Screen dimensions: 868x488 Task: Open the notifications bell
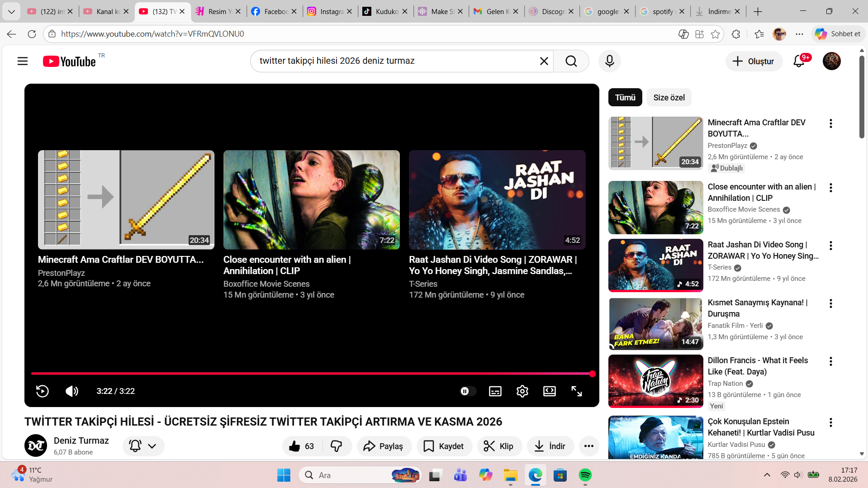799,61
